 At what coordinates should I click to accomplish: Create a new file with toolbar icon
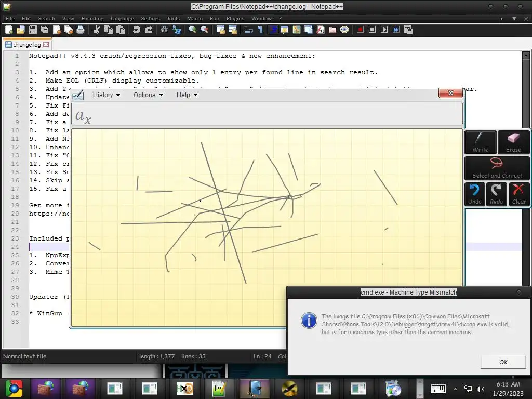pyautogui.click(x=9, y=30)
